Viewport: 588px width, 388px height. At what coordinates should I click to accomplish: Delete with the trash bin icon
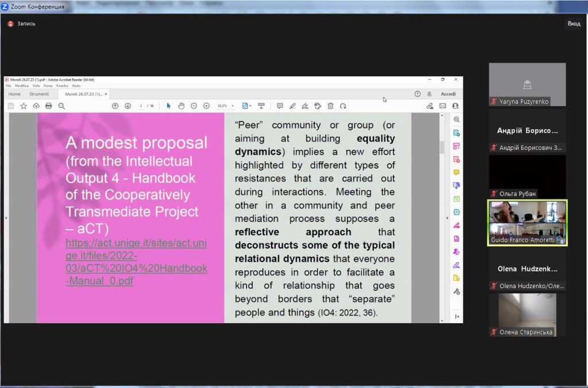tap(330, 106)
